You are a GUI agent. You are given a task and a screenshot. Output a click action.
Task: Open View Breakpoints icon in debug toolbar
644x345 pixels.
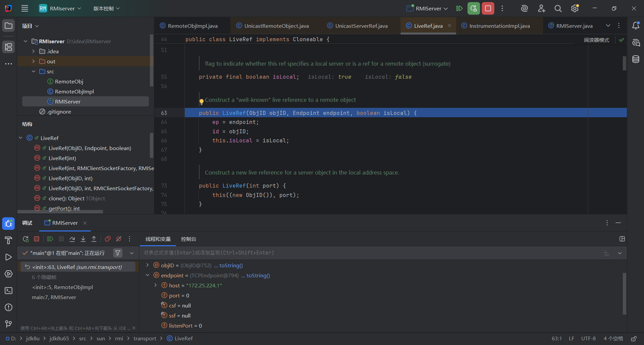coord(108,239)
